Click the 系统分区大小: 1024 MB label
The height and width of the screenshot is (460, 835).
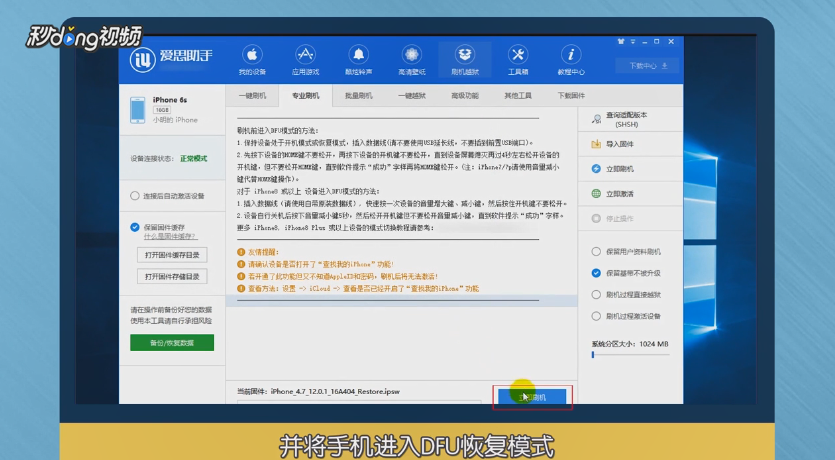(x=629, y=344)
